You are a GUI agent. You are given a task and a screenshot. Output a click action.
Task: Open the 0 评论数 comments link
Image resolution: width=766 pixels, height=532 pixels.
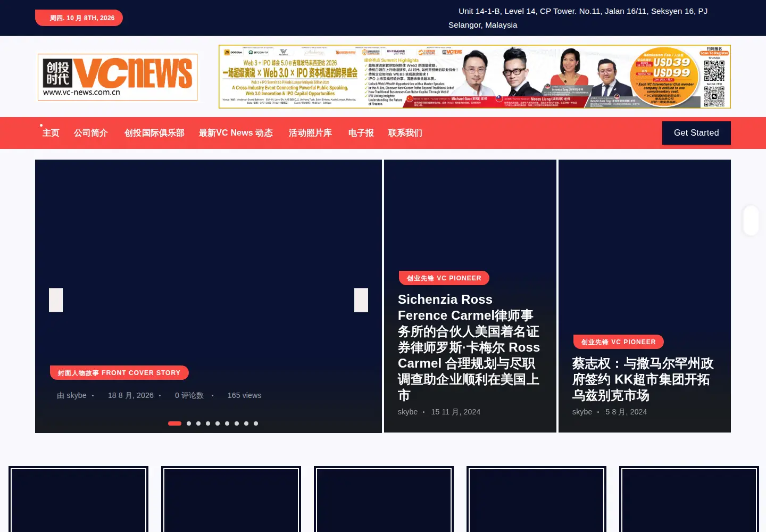pyautogui.click(x=189, y=395)
